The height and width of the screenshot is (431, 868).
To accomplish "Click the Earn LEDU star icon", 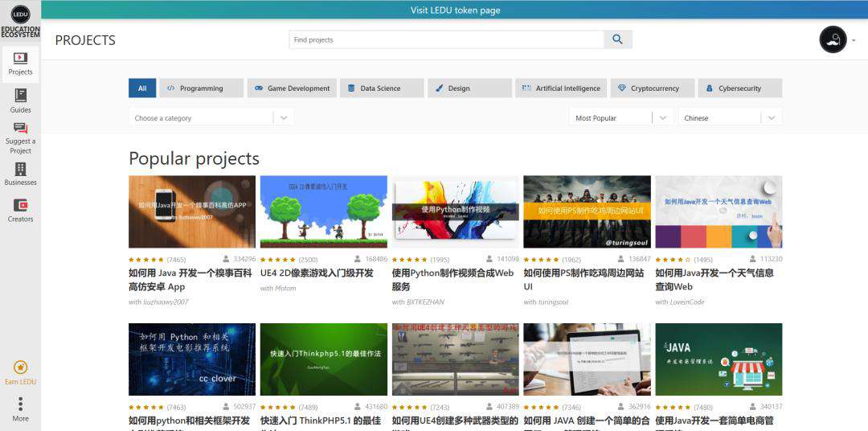I will (x=20, y=367).
